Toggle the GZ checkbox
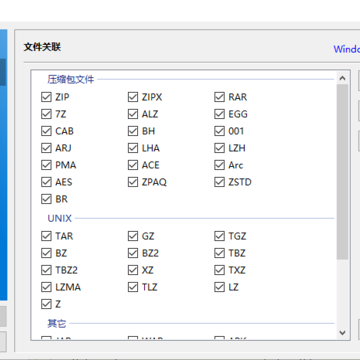Screen dimensions: 360x360 click(133, 236)
